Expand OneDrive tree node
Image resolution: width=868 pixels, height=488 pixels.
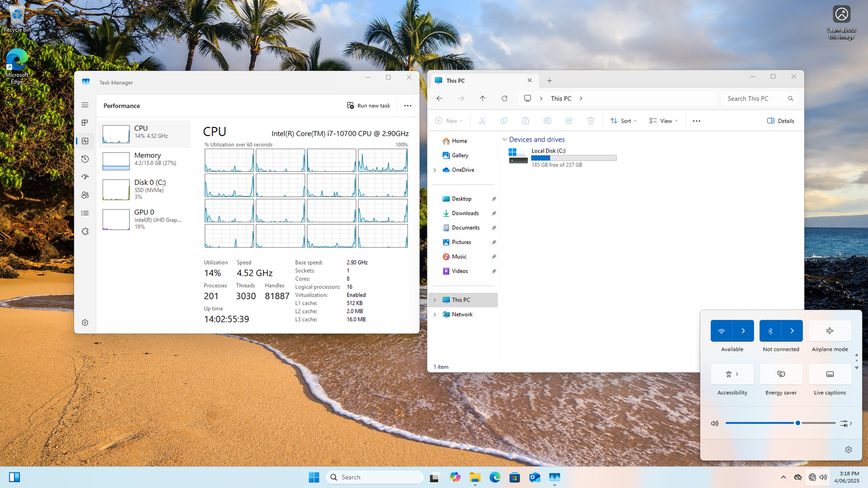[x=435, y=170]
